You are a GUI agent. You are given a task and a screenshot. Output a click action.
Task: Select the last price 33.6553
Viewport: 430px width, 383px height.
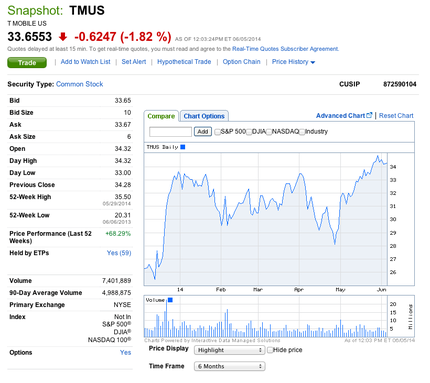(x=30, y=37)
